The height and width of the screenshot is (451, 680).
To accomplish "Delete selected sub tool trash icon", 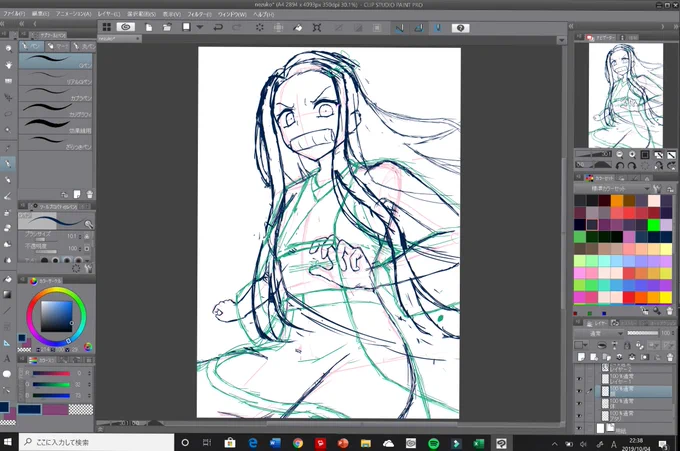I will [x=90, y=194].
